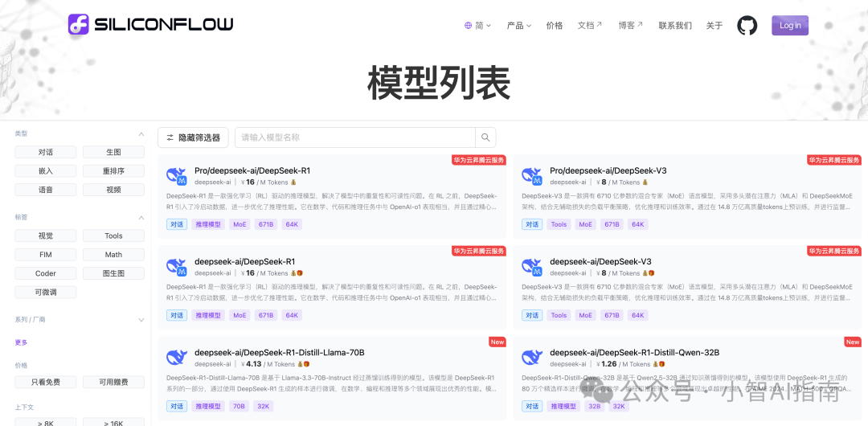Click the 隐藏筛选器 button

(193, 137)
